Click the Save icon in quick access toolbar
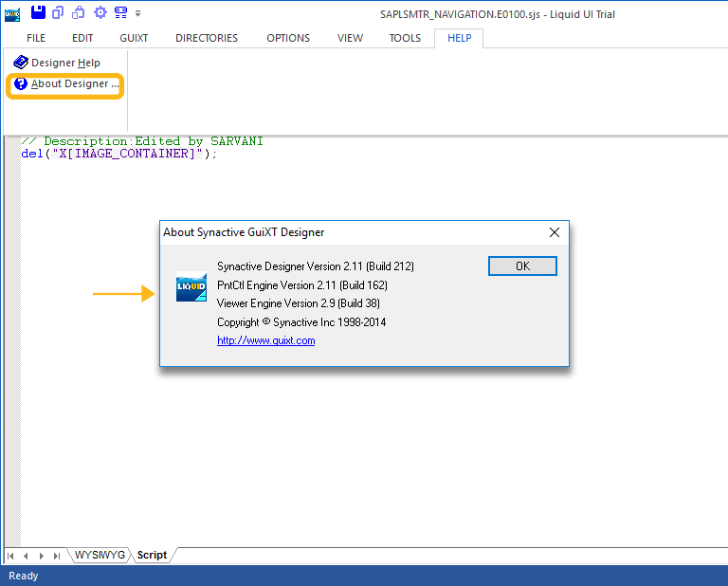Viewport: 728px width, 586px height. (38, 12)
